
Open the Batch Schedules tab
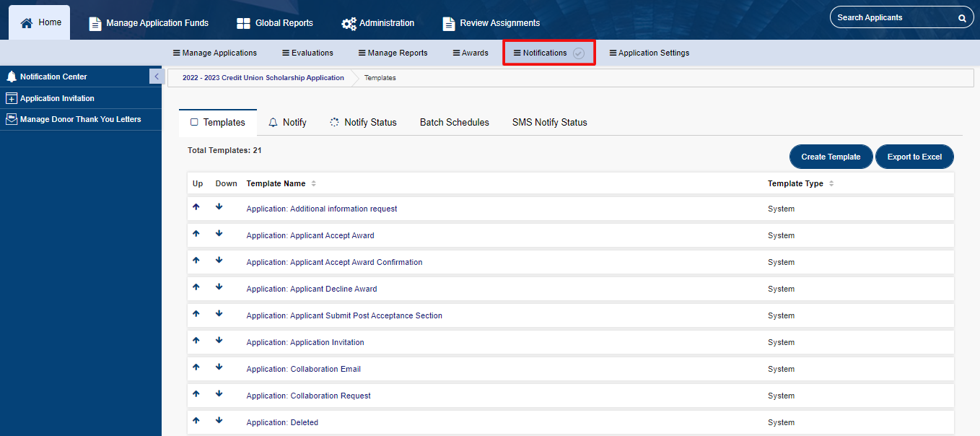coord(455,123)
